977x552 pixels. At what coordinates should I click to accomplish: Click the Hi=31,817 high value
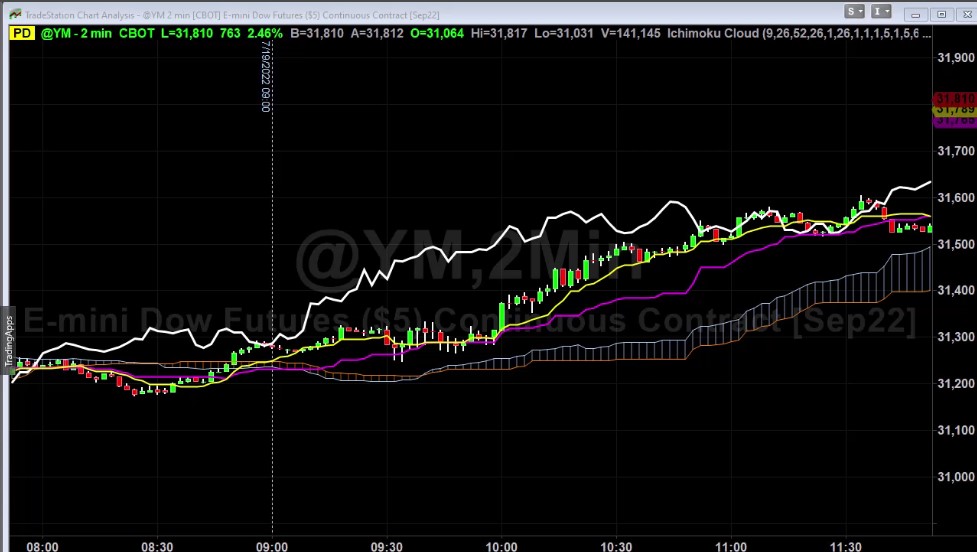pos(499,33)
